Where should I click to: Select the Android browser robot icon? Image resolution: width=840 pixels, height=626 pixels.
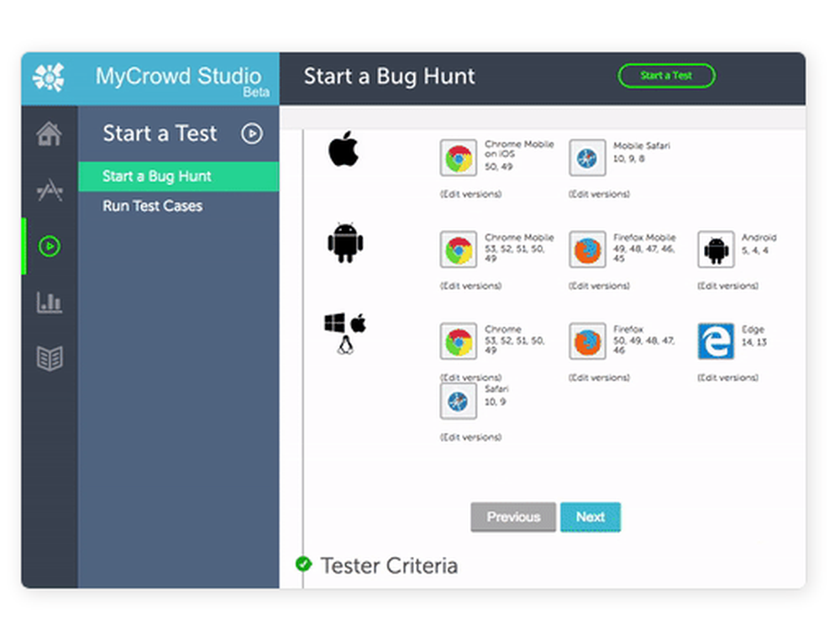click(716, 250)
